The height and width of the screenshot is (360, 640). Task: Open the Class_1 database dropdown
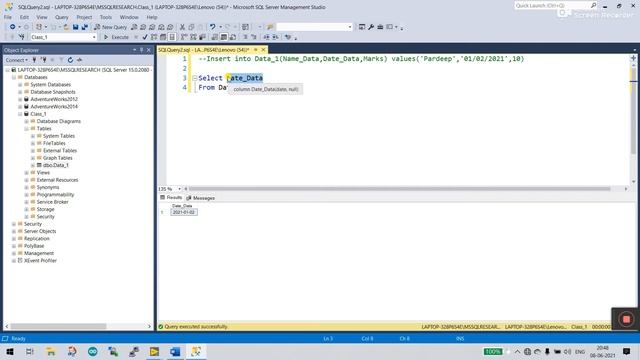(x=94, y=37)
